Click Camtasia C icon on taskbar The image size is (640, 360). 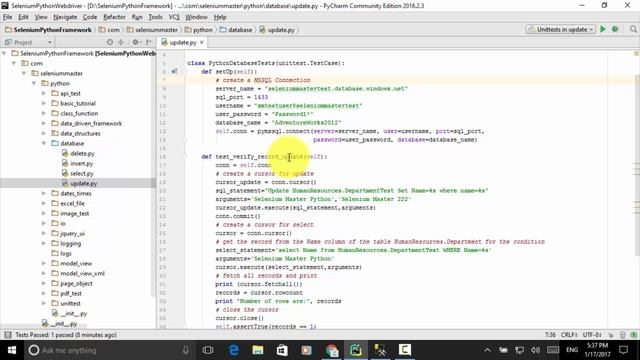pos(404,350)
